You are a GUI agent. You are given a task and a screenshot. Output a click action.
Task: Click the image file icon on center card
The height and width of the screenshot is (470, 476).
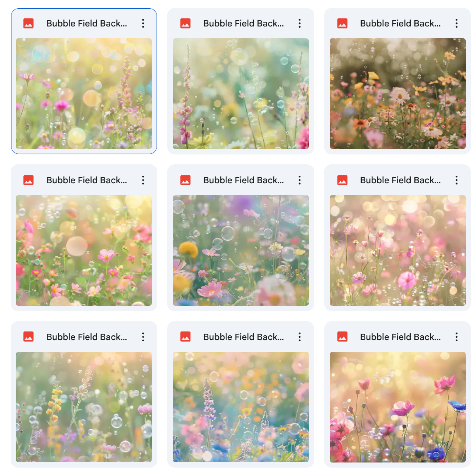click(185, 180)
